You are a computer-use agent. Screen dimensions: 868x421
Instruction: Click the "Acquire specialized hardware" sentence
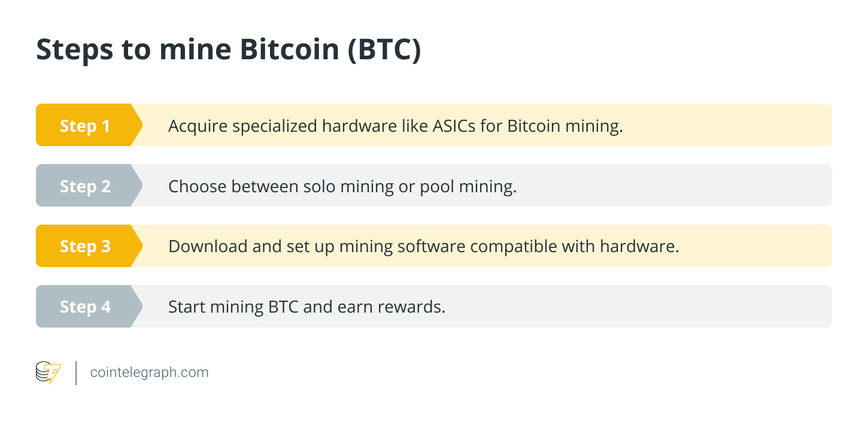click(x=395, y=126)
